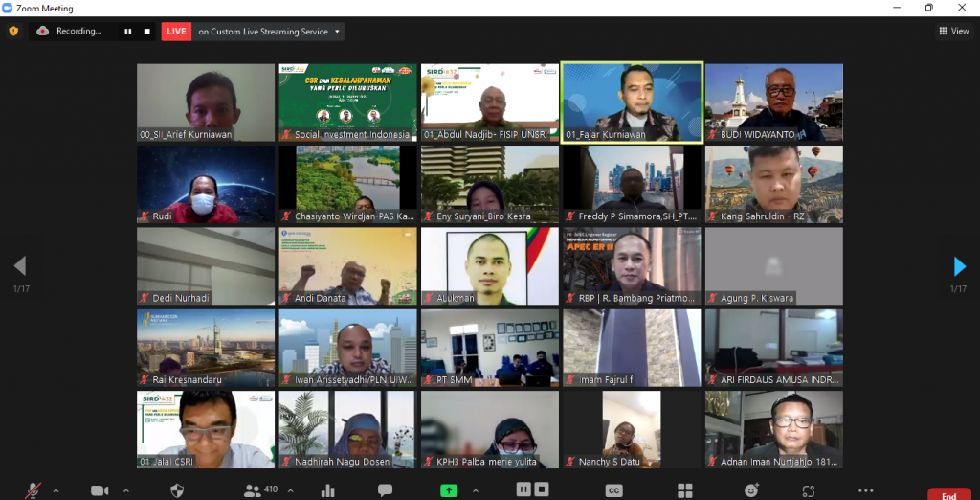
Task: Toggle the camera video button
Action: point(100,490)
